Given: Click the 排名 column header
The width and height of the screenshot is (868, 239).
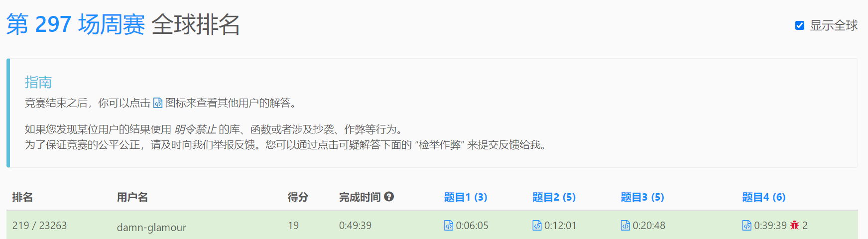Looking at the screenshot, I should [22, 197].
